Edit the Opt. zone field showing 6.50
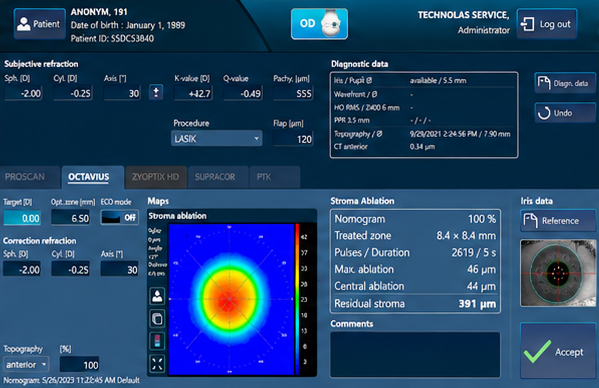Viewport: 599px width, 388px height. click(x=71, y=218)
